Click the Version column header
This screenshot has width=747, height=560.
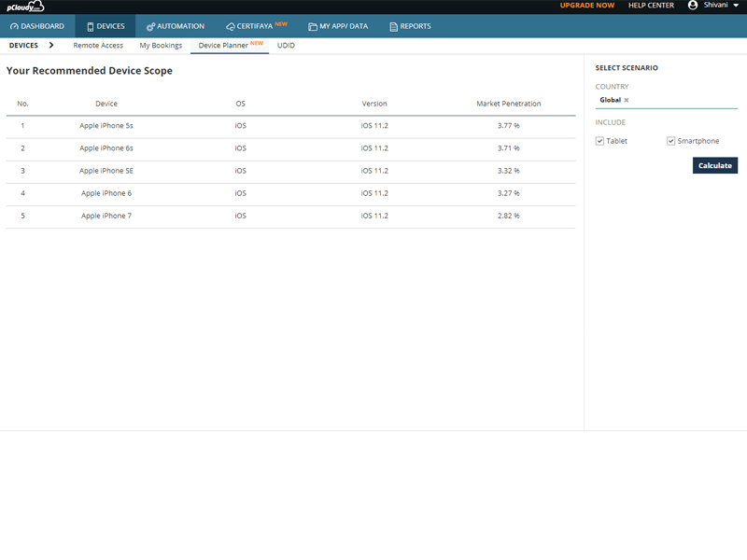(374, 104)
